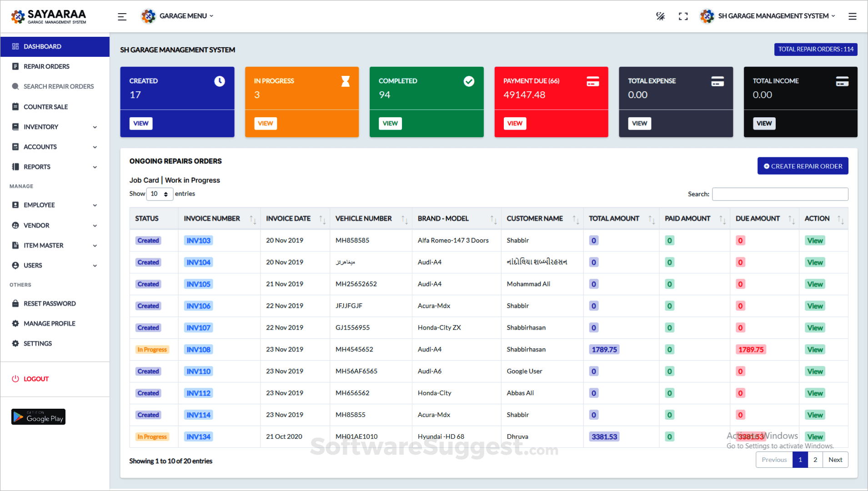Click the Google Play badge

[39, 417]
